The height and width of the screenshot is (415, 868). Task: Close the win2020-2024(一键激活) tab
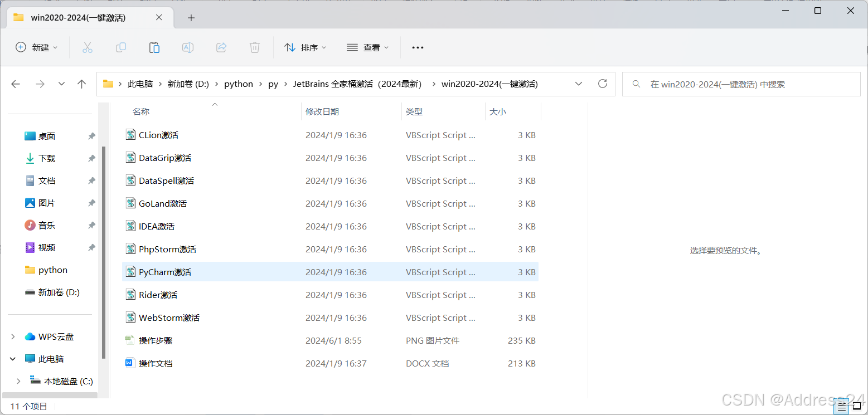[159, 17]
